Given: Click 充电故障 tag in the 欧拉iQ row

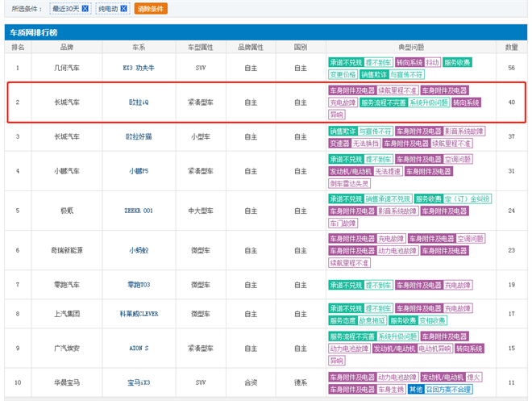Looking at the screenshot, I should 343,102.
